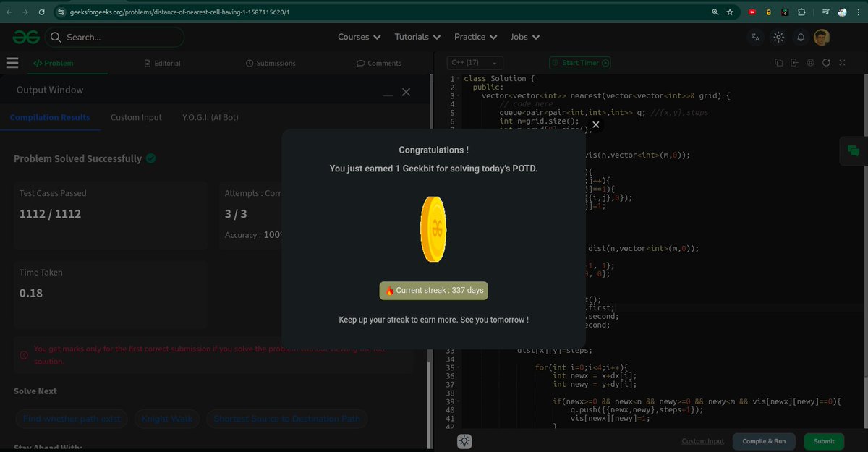Reload the page with the browser refresh icon
This screenshot has height=452, width=868.
[41, 12]
